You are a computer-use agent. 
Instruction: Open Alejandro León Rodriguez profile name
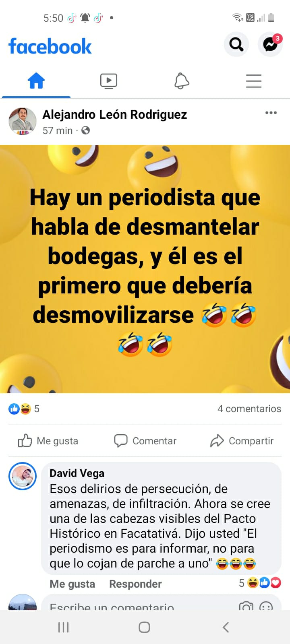point(115,115)
